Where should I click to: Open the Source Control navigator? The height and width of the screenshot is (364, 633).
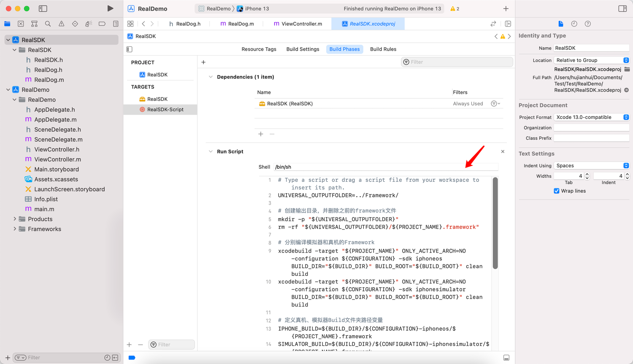click(x=21, y=24)
